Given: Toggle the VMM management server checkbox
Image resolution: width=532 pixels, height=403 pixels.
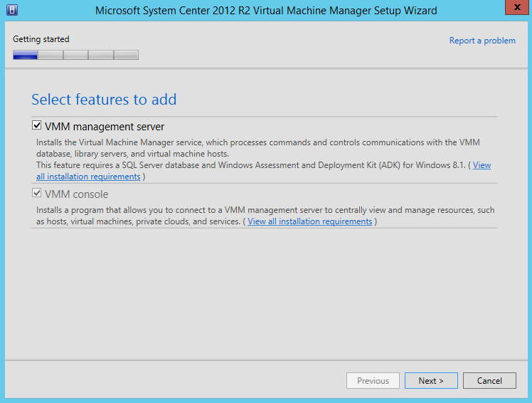Looking at the screenshot, I should click(x=37, y=125).
